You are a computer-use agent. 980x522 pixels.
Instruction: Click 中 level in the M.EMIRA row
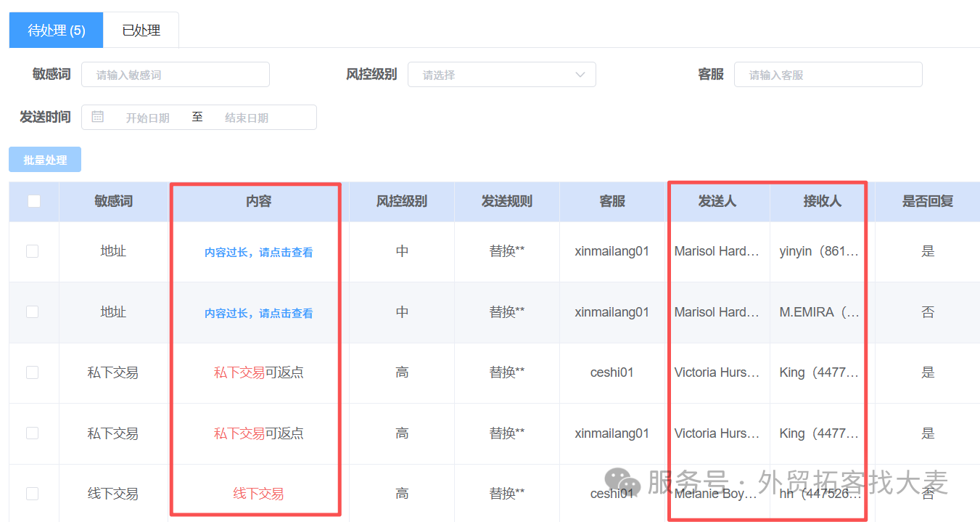[402, 312]
